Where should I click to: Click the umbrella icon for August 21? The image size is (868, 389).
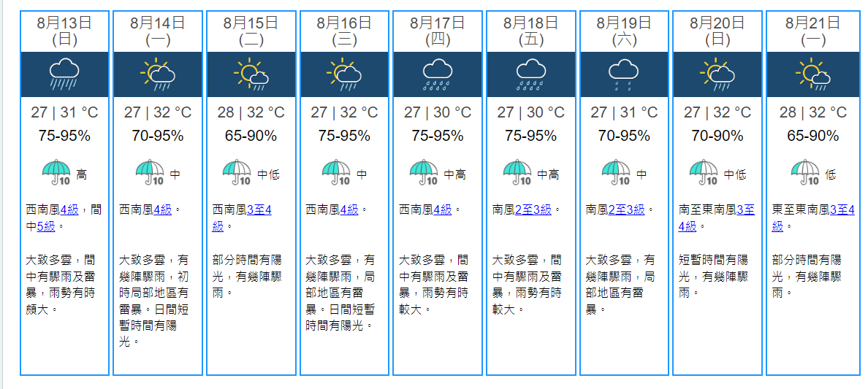pyautogui.click(x=805, y=174)
